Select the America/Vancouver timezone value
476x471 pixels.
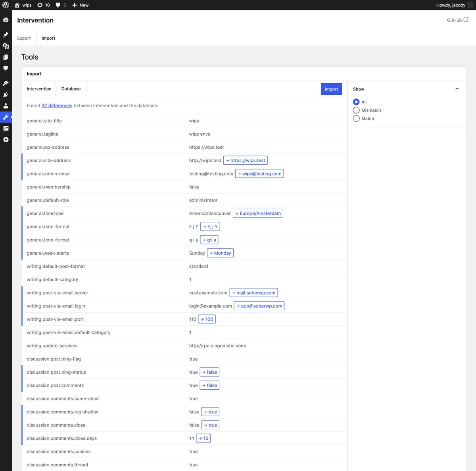210,213
